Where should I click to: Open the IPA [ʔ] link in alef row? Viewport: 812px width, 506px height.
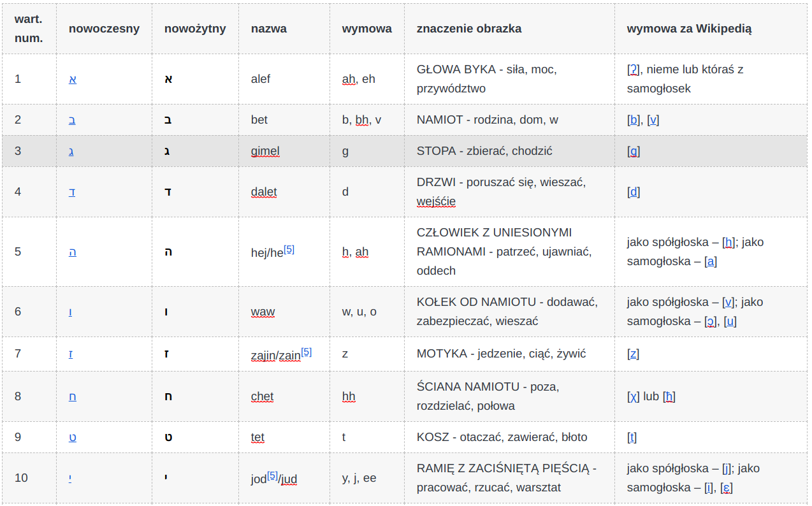click(634, 69)
